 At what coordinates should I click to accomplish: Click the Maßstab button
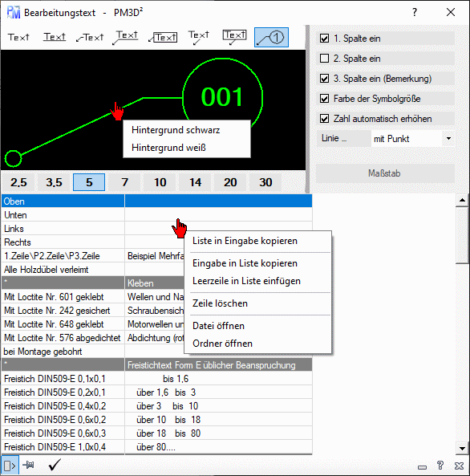point(385,173)
